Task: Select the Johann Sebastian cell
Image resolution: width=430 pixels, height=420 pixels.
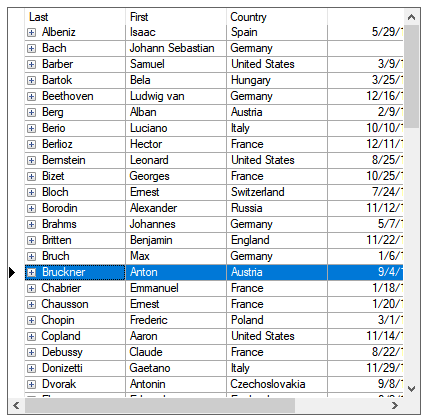Action: 176,48
